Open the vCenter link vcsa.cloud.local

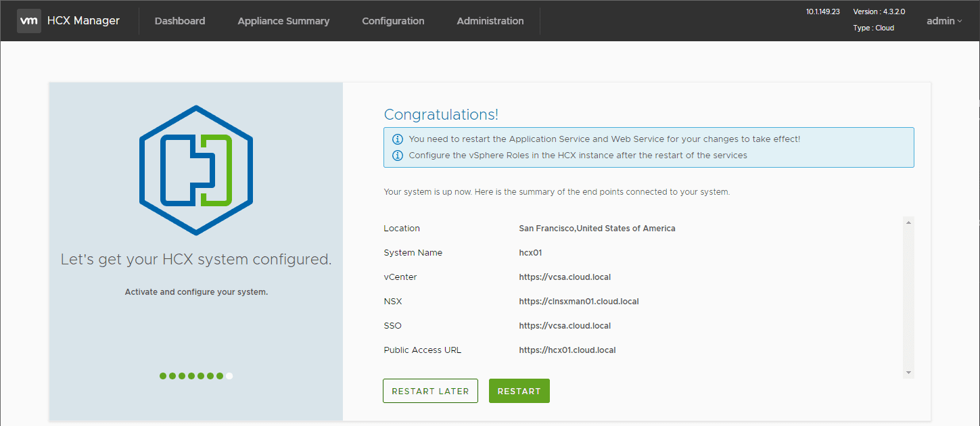point(565,277)
